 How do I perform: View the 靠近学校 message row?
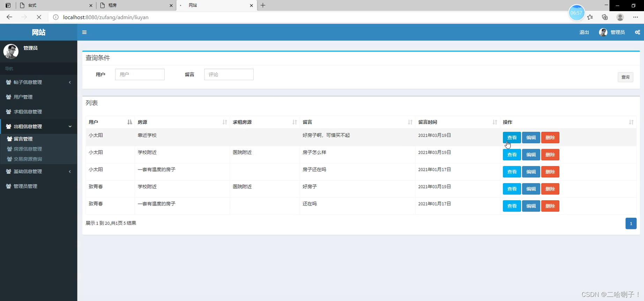[512, 138]
